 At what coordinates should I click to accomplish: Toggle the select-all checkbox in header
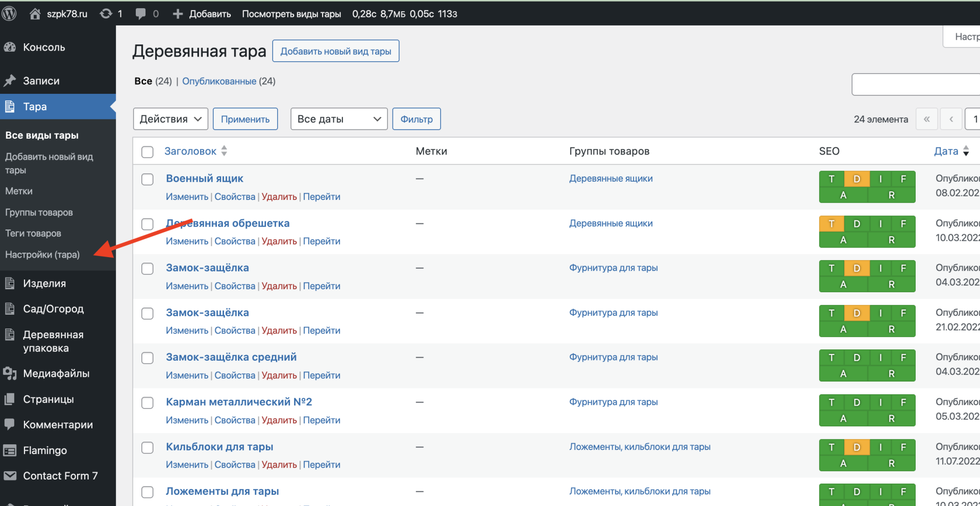pos(148,152)
